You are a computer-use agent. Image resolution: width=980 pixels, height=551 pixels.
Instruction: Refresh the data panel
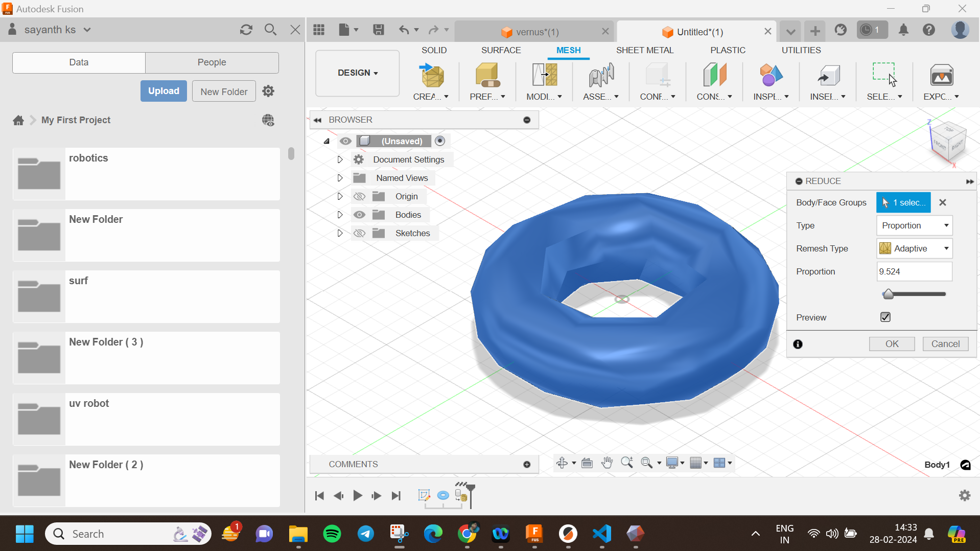246,30
